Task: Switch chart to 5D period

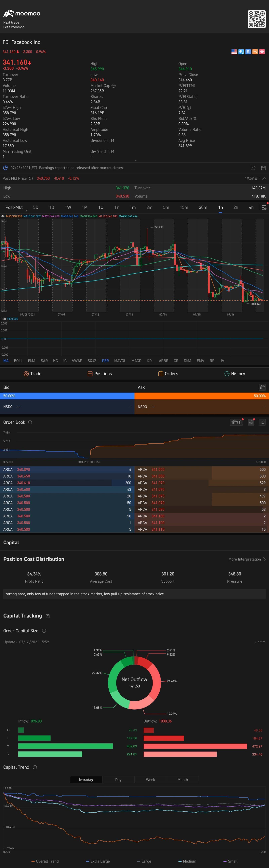Action: click(36, 208)
